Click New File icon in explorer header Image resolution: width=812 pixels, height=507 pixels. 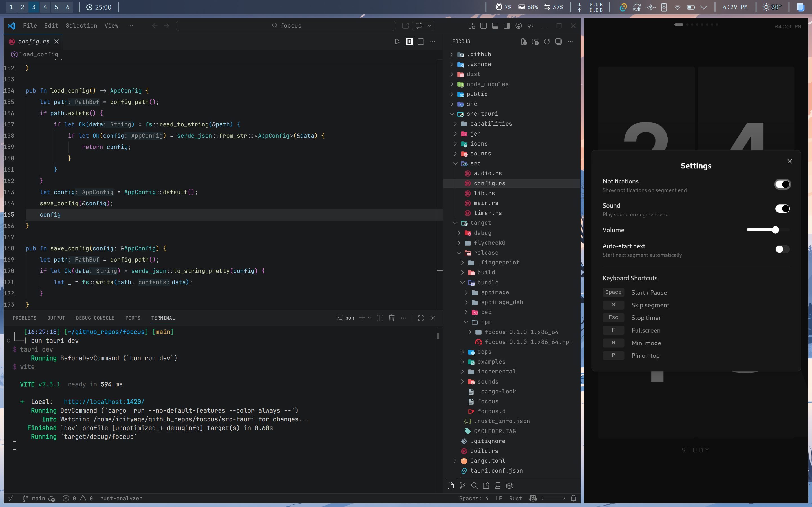524,41
